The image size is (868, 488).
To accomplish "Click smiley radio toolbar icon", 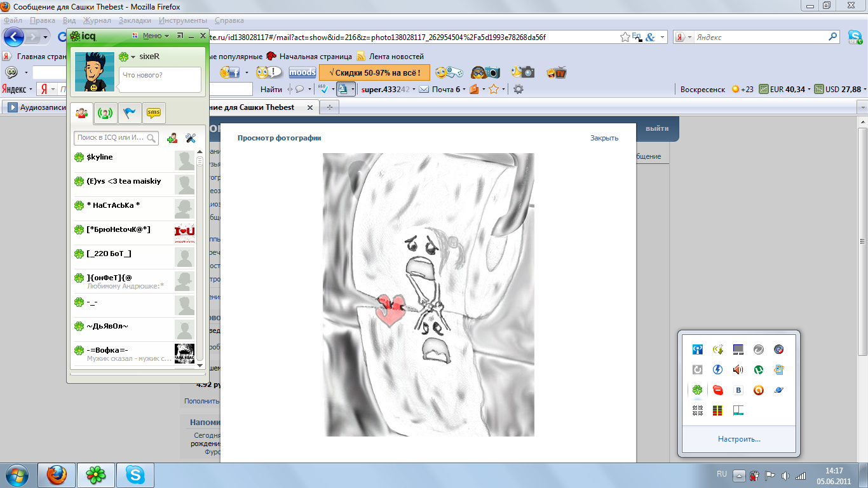I will pos(486,72).
